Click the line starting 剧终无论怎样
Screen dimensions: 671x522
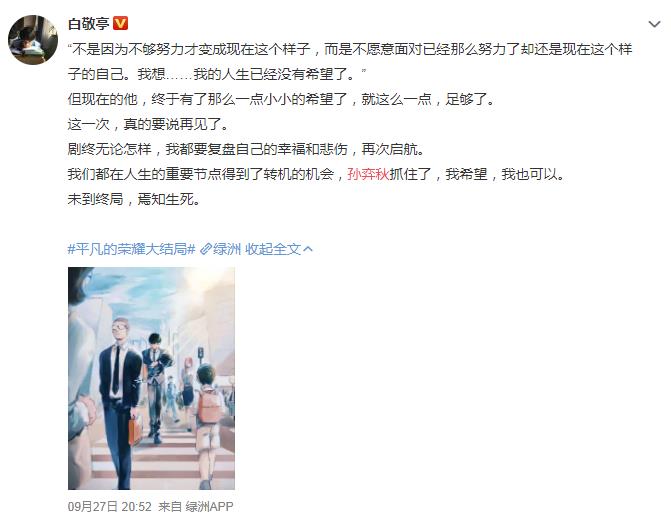[246, 149]
